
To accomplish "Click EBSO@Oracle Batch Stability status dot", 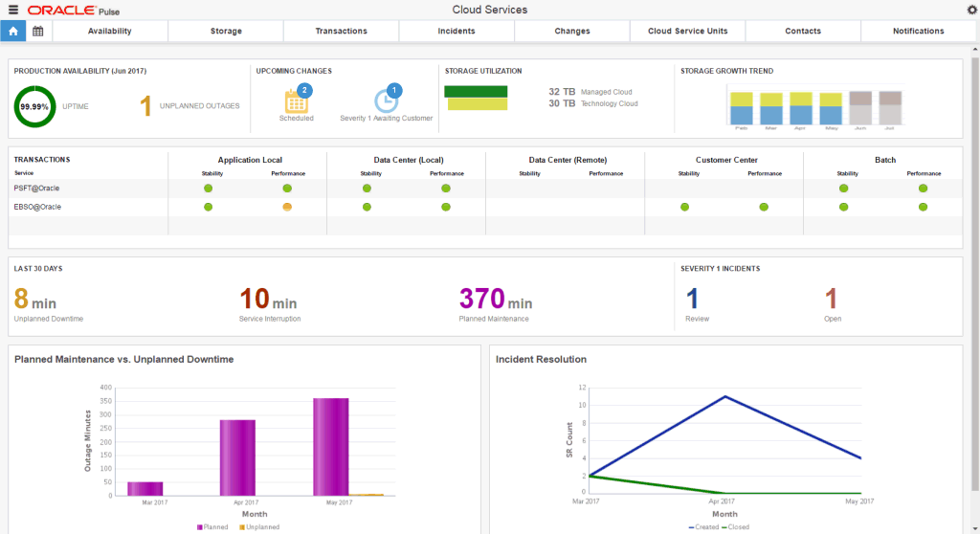I will tap(844, 207).
